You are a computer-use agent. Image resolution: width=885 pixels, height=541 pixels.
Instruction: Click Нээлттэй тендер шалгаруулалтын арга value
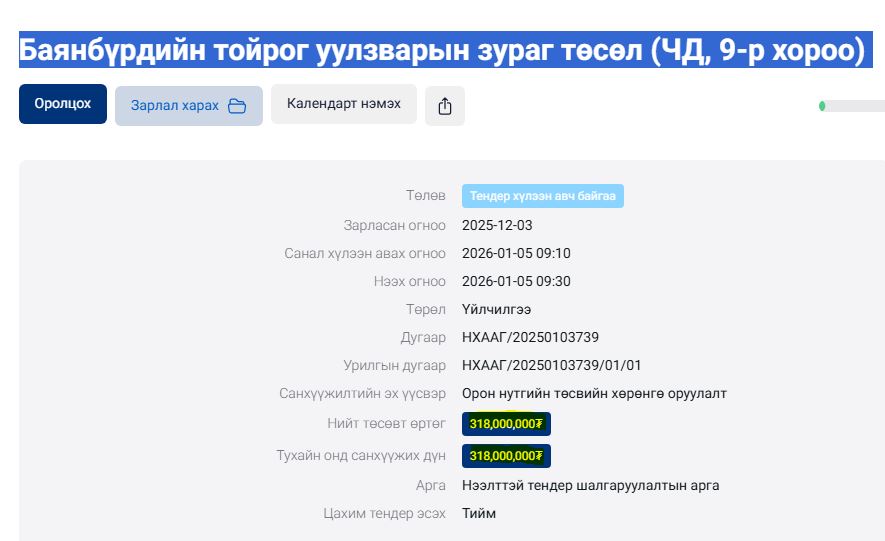(x=590, y=485)
